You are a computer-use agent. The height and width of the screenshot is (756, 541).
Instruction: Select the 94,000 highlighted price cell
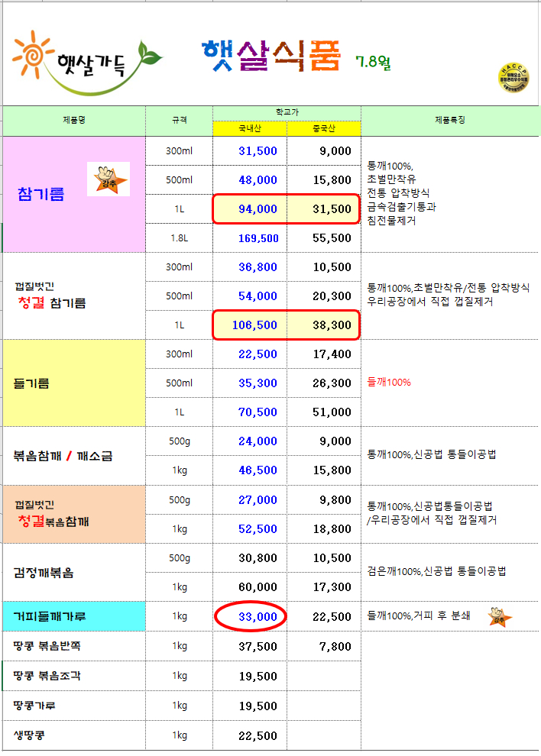250,208
